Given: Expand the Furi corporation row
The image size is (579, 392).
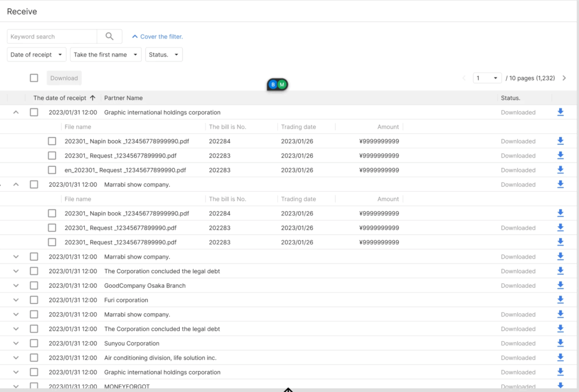Looking at the screenshot, I should tap(16, 300).
